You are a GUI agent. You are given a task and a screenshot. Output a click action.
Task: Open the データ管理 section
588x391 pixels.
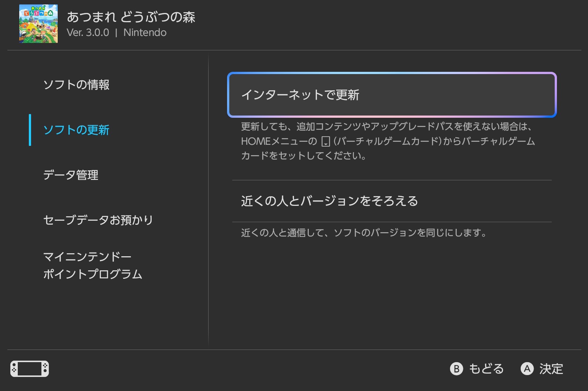click(71, 175)
